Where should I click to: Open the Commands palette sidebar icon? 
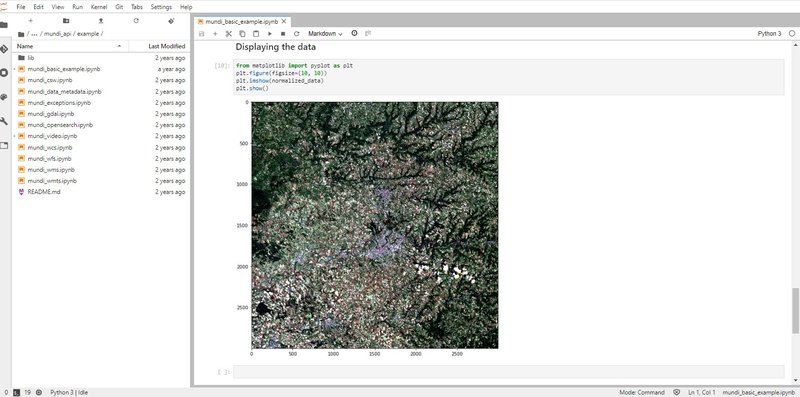click(x=4, y=97)
